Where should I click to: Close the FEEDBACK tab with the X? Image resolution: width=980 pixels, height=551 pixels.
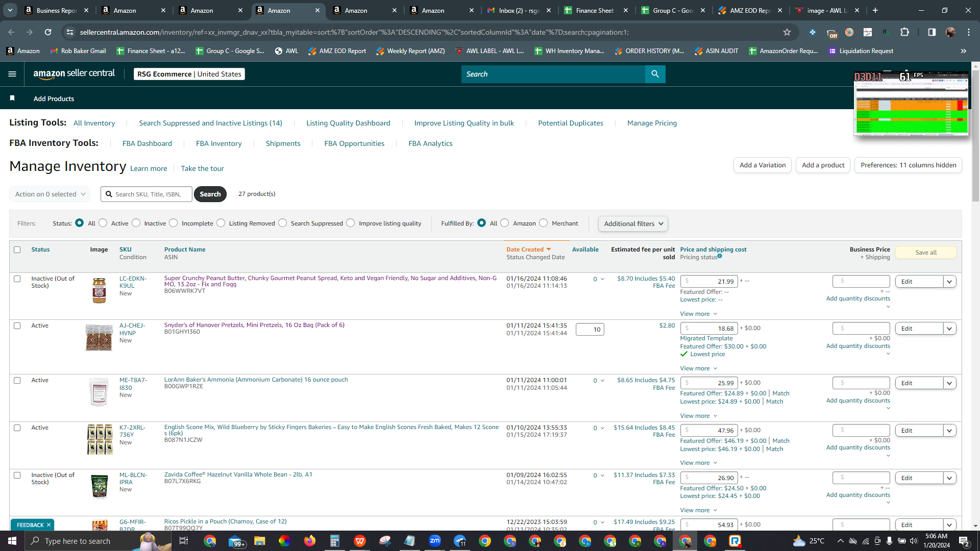click(x=49, y=525)
